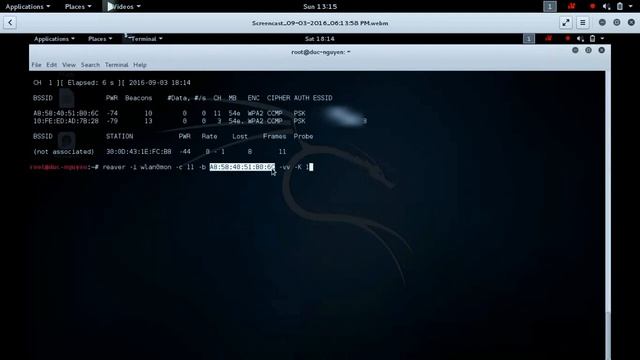This screenshot has height=360, width=640.
Task: Click the red people tray icon
Action: (x=571, y=6)
